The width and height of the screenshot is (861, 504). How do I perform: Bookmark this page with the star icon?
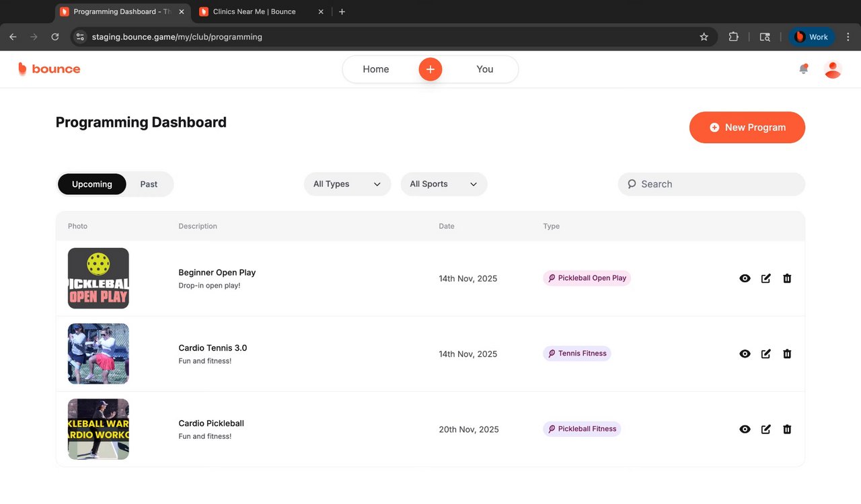point(704,37)
